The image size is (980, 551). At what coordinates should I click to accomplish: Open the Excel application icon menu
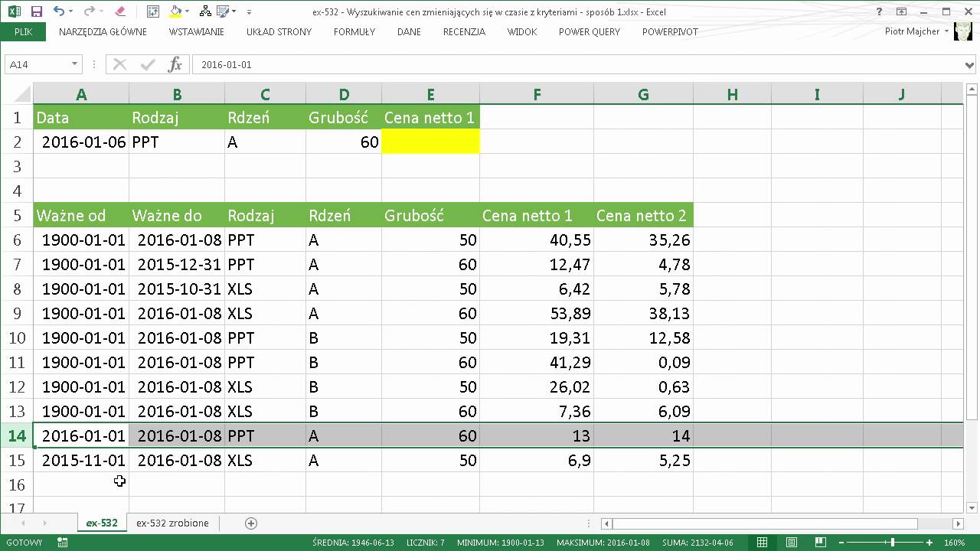point(13,11)
